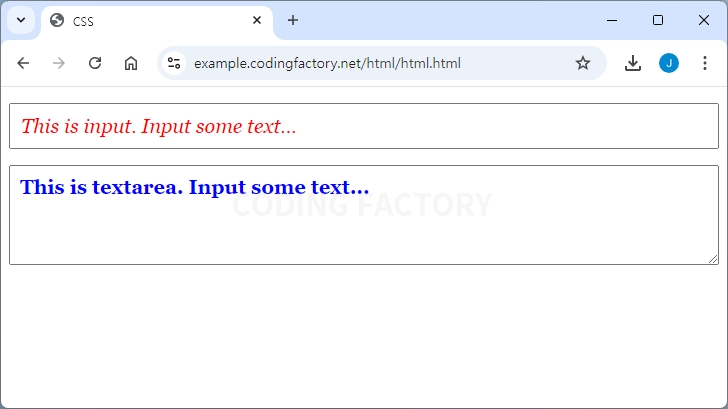Maximize the browser window
The height and width of the screenshot is (409, 728).
pos(658,20)
